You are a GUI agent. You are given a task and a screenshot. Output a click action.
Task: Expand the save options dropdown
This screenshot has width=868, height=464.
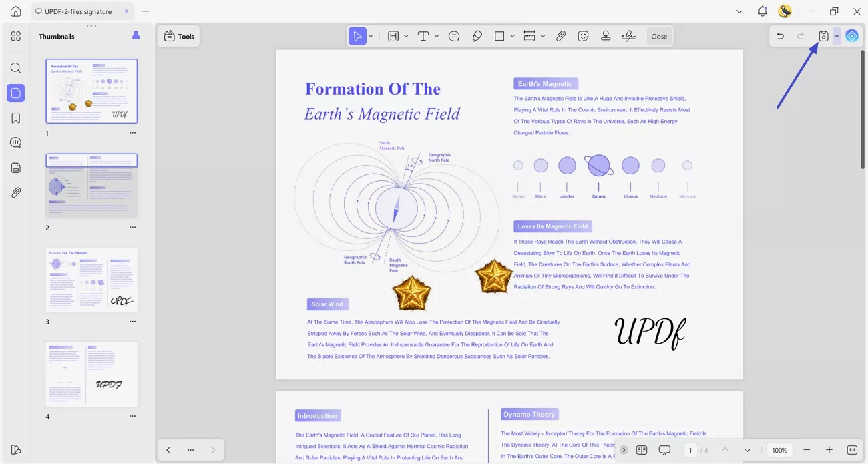coord(836,36)
